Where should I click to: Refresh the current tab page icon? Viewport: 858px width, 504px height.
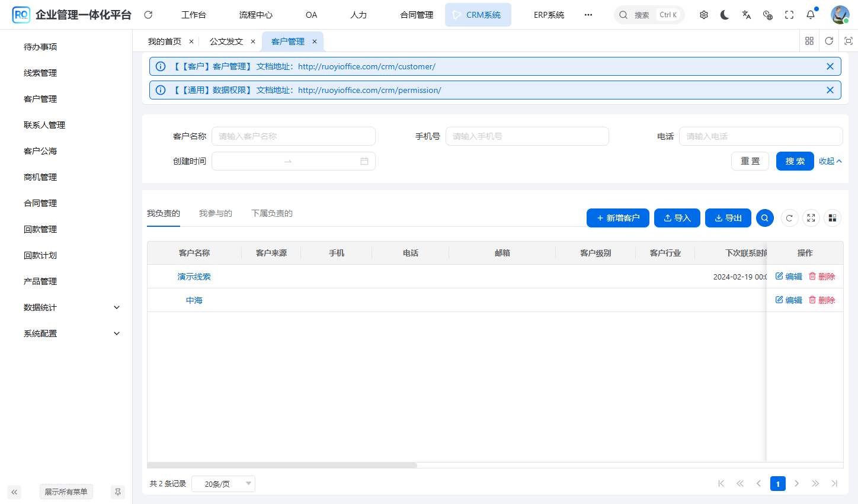point(829,41)
